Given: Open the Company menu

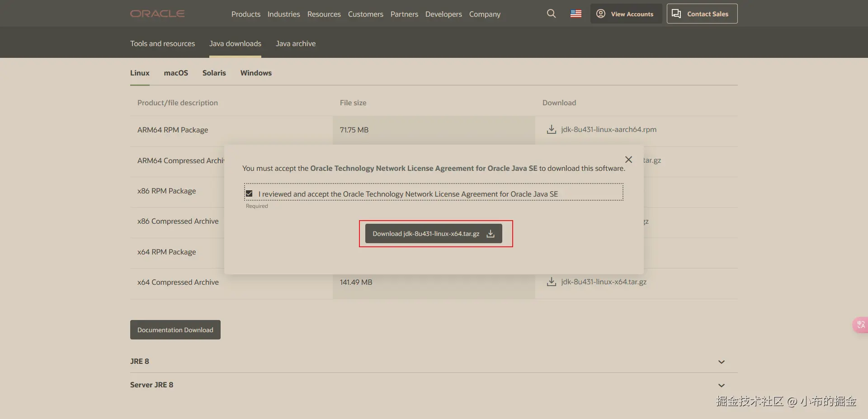Looking at the screenshot, I should (x=485, y=14).
